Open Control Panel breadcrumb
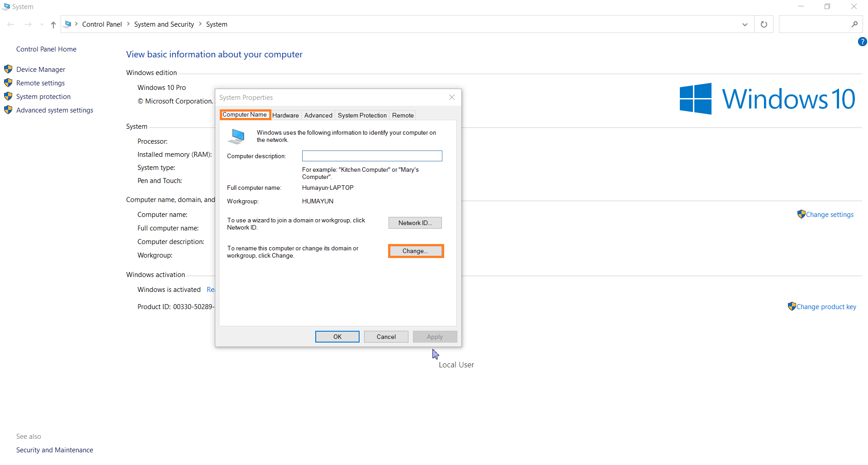 [x=102, y=24]
